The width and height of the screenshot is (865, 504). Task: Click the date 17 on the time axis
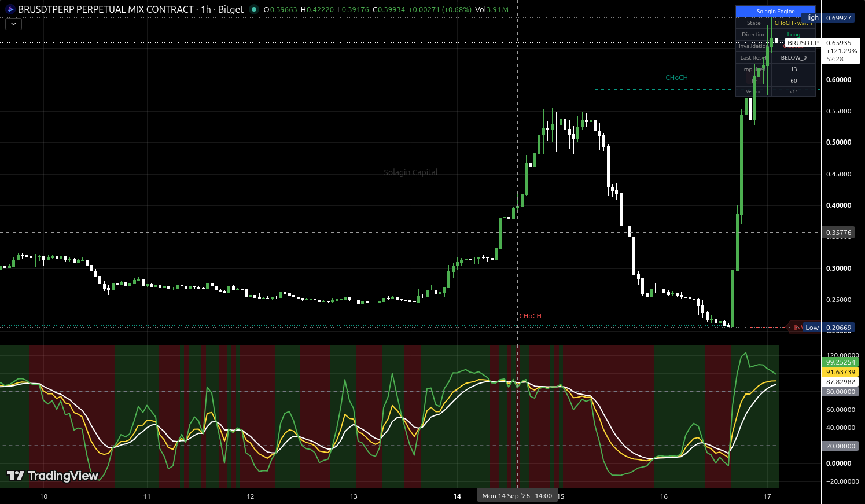click(x=767, y=496)
